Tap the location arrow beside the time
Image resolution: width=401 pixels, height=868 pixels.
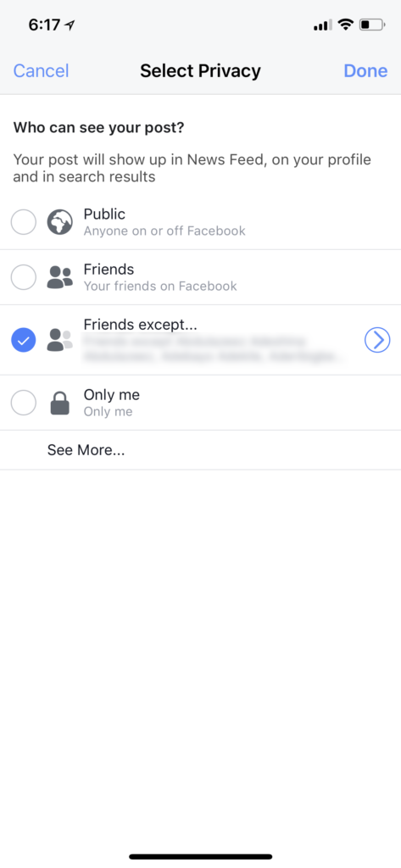(x=70, y=25)
